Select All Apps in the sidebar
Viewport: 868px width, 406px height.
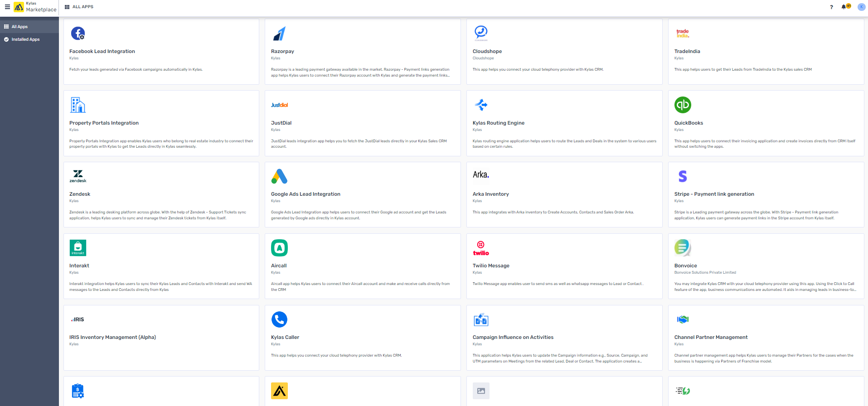29,27
